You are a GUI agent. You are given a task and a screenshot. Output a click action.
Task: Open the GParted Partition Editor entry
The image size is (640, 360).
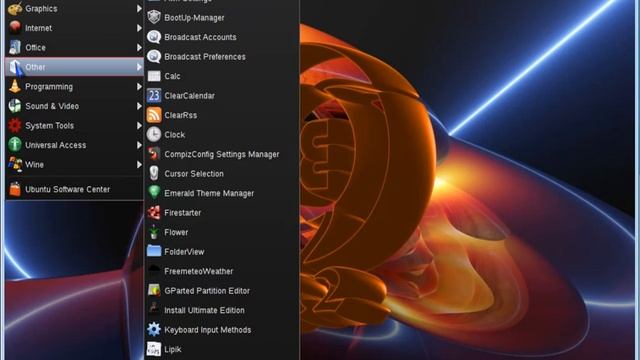click(x=222, y=291)
